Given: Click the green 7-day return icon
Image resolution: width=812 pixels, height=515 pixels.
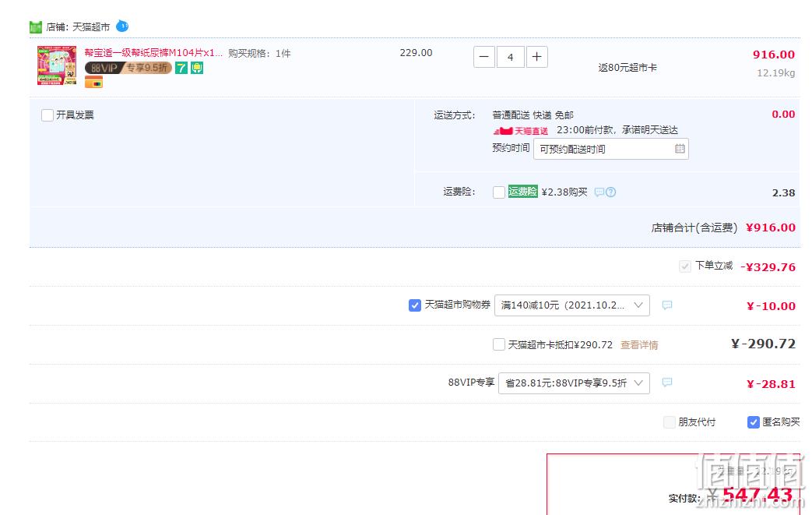Looking at the screenshot, I should point(181,68).
